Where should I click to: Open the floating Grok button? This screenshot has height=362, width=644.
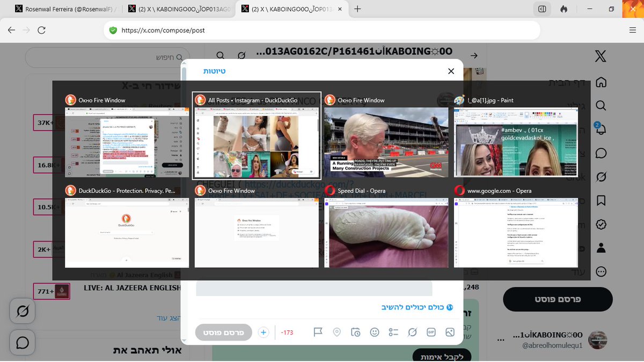click(23, 311)
